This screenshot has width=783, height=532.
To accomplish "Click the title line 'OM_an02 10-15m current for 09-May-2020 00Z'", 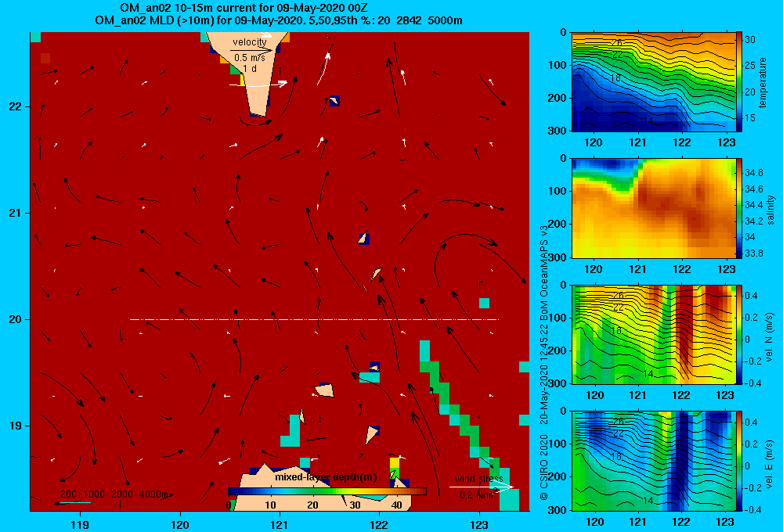I will click(x=244, y=8).
